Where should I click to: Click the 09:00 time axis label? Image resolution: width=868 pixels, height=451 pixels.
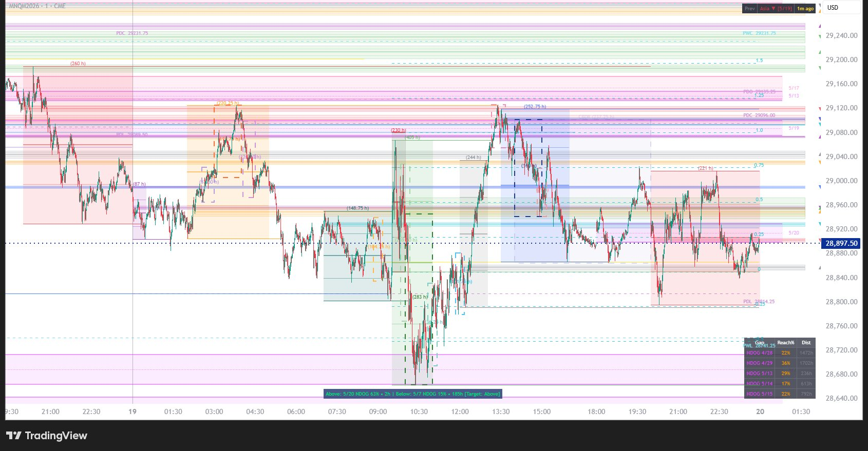click(378, 411)
